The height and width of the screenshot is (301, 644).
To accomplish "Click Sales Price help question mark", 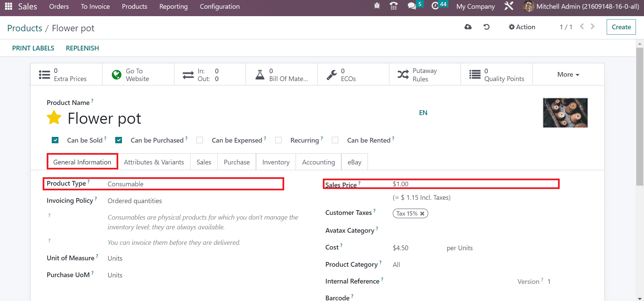I will (359, 183).
